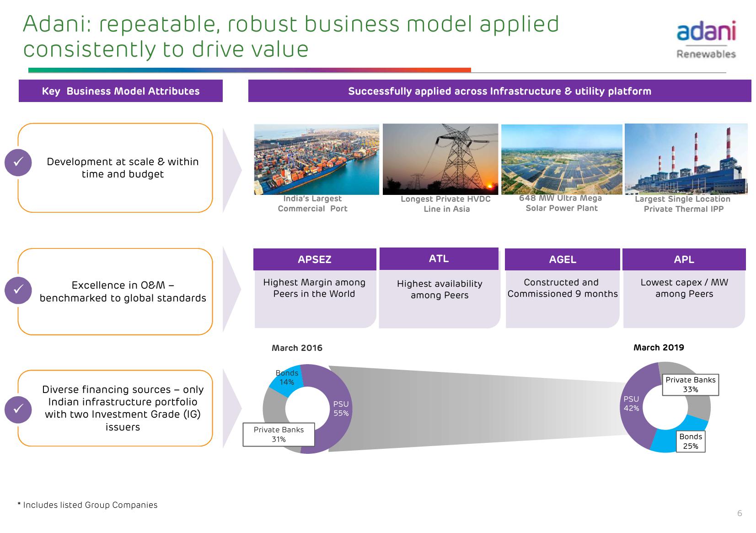Image resolution: width=756 pixels, height=533 pixels.
Task: Click checkmark icon beside Development at scale
Action: (x=18, y=162)
